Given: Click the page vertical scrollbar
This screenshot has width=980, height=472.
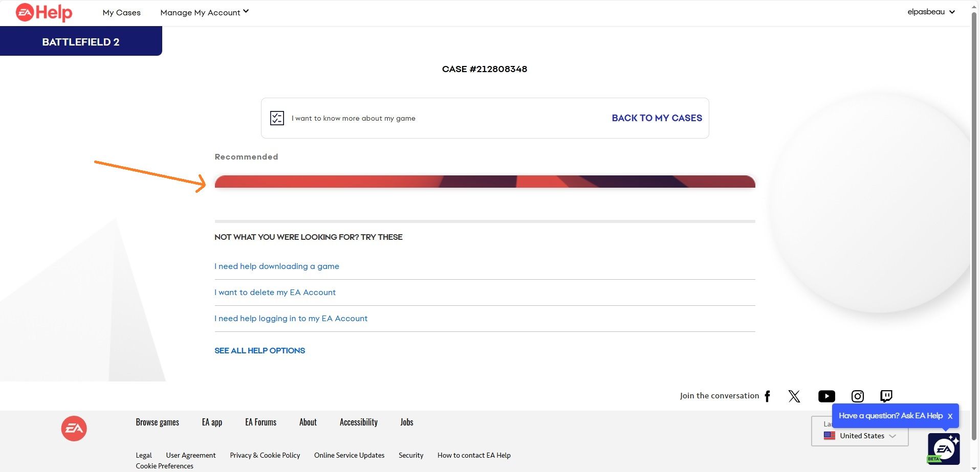Looking at the screenshot, I should (x=975, y=205).
